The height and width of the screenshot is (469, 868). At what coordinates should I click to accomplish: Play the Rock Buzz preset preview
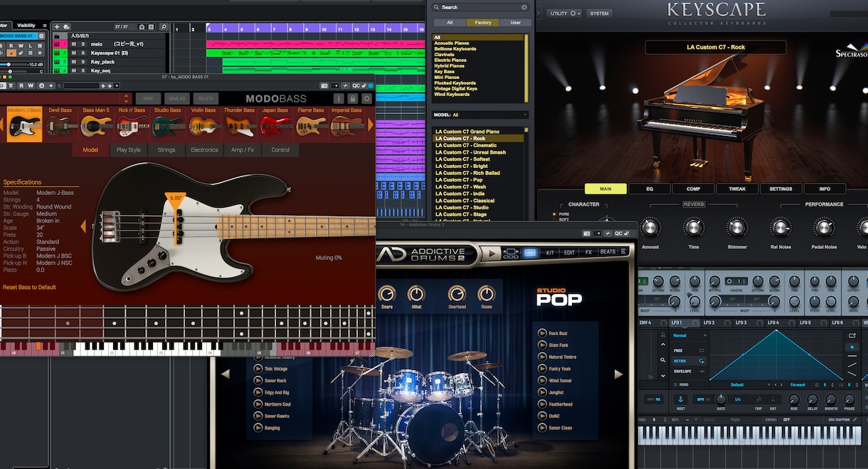(x=542, y=333)
